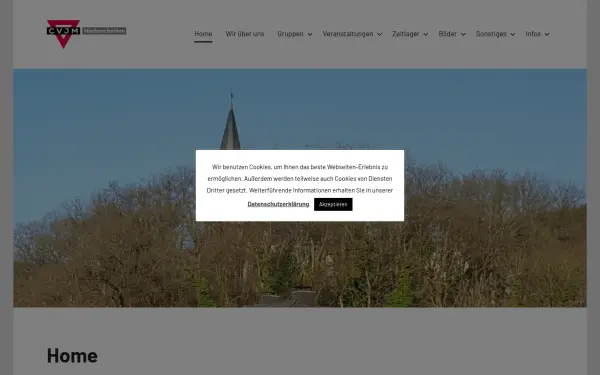Open the Zeltlager menu link
The width and height of the screenshot is (600, 375).
(406, 34)
